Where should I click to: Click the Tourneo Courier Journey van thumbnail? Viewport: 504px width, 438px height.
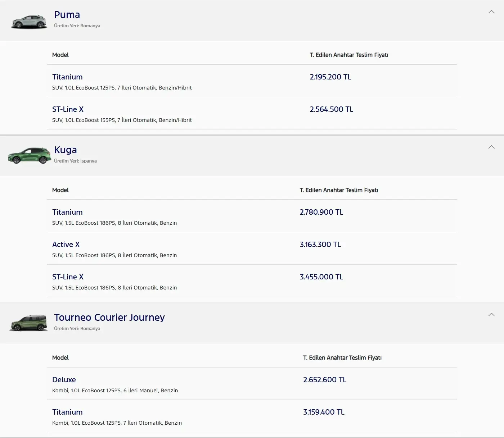28,323
